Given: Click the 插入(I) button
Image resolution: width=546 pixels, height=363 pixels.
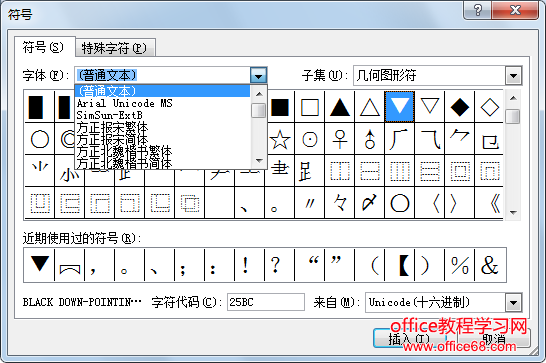Looking at the screenshot, I should [x=410, y=338].
